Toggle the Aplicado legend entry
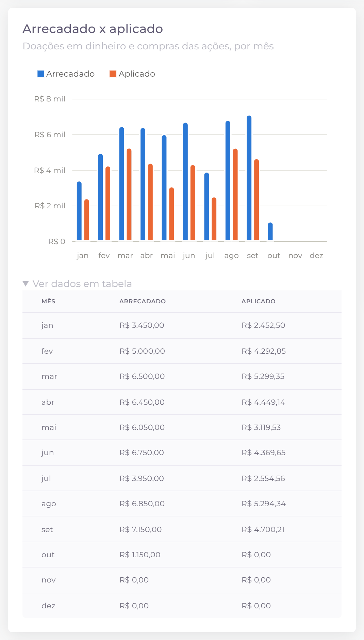 [x=132, y=74]
